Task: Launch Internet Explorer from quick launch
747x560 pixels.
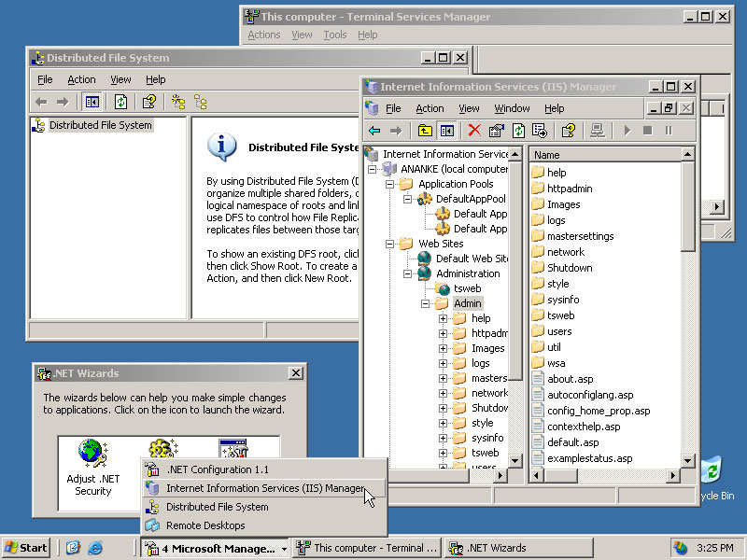Action: [x=95, y=548]
